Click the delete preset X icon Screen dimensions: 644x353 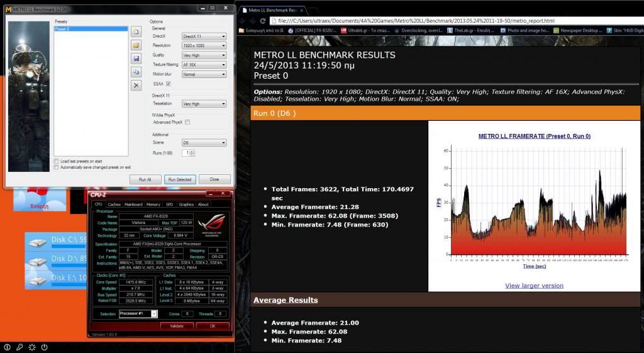(136, 85)
